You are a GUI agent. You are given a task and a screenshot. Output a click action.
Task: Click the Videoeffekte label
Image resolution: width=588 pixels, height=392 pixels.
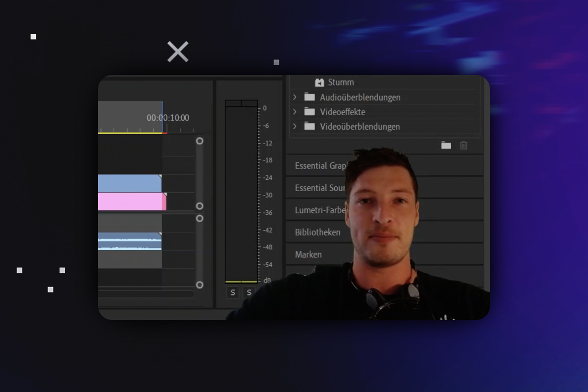[x=343, y=112]
